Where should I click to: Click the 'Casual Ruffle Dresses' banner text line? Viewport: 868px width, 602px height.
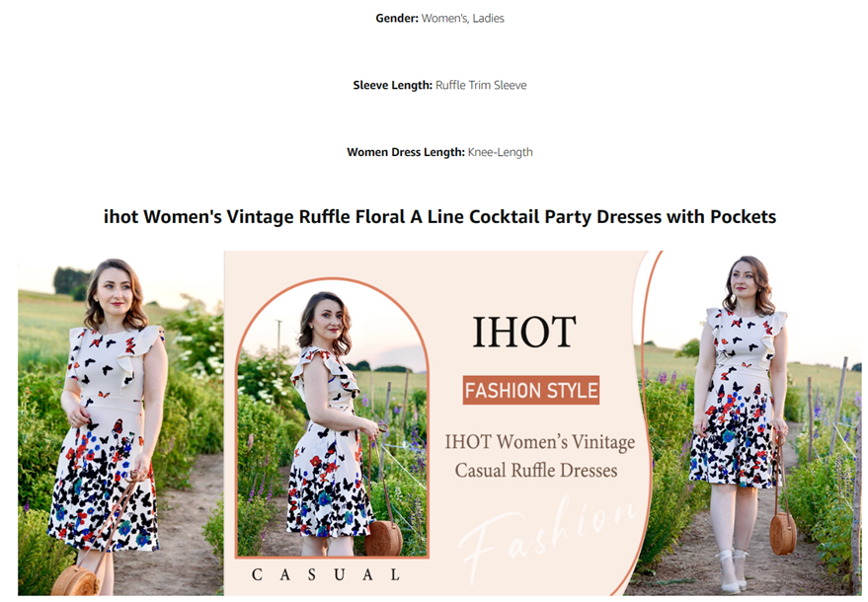pyautogui.click(x=536, y=471)
